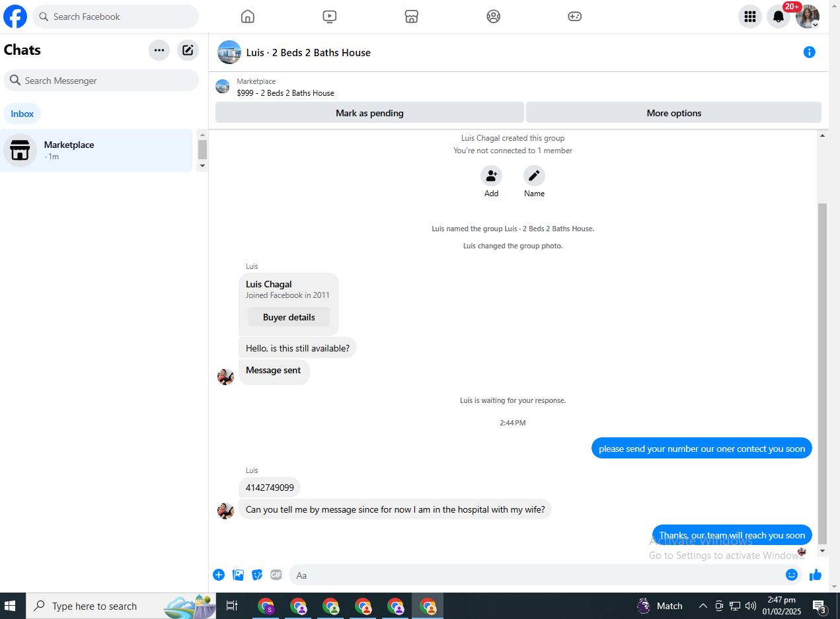Open the volume icon in system tray
Viewport: 840px width, 619px height.
750,606
